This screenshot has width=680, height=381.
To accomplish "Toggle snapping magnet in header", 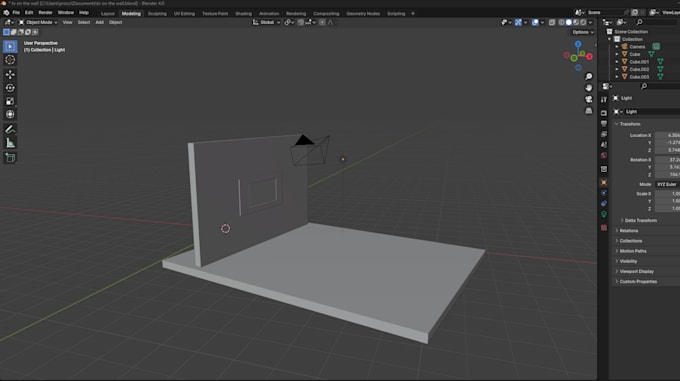I will click(x=301, y=23).
